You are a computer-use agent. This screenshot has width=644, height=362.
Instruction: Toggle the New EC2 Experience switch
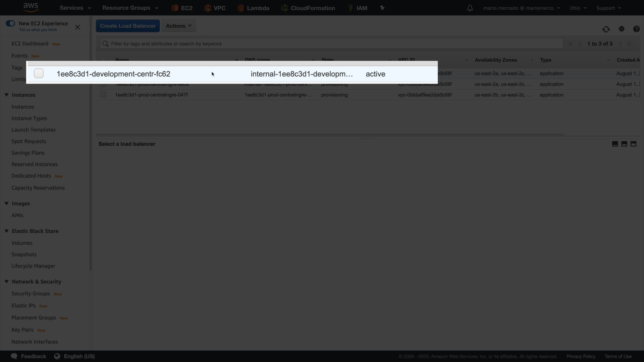(10, 23)
